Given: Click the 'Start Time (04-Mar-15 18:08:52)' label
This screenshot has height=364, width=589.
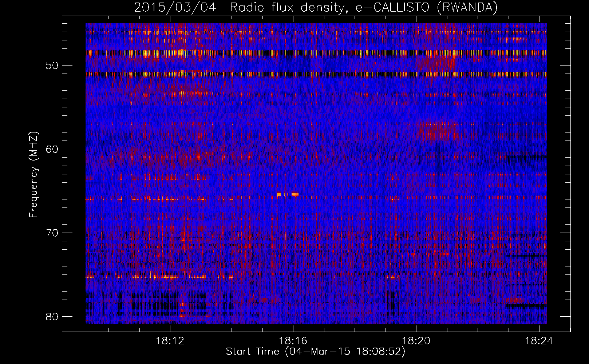Looking at the screenshot, I should pos(316,352).
